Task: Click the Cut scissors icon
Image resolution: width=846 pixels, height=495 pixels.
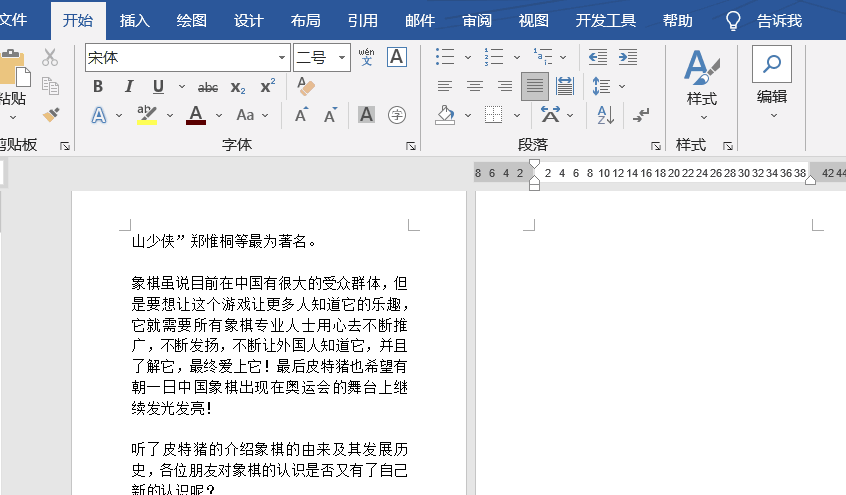Action: pyautogui.click(x=50, y=57)
